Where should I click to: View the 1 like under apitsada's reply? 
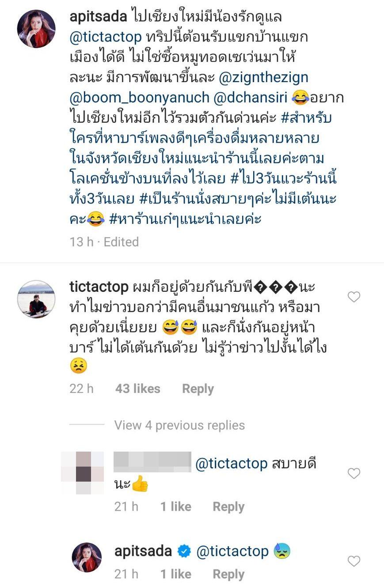tap(176, 574)
